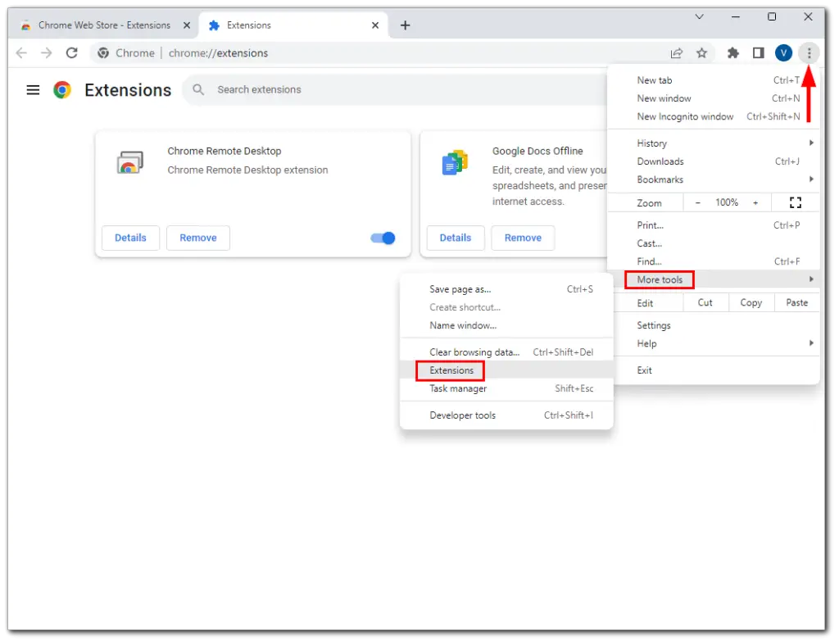Reload the current page
Image resolution: width=839 pixels, height=644 pixels.
coord(71,52)
